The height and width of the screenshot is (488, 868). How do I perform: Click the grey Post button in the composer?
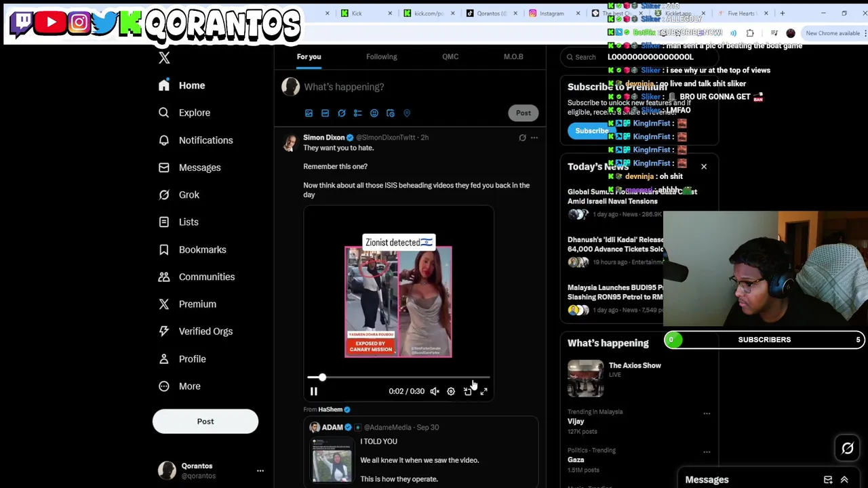(524, 113)
